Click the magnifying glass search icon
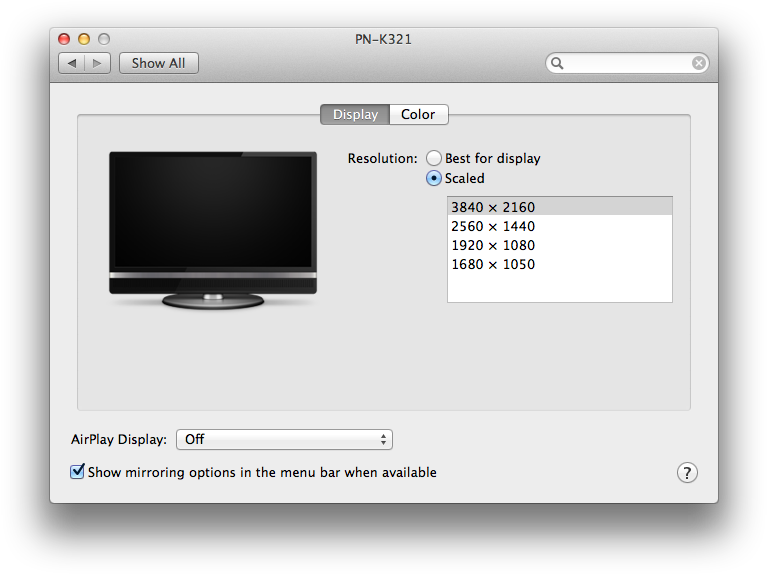 557,63
